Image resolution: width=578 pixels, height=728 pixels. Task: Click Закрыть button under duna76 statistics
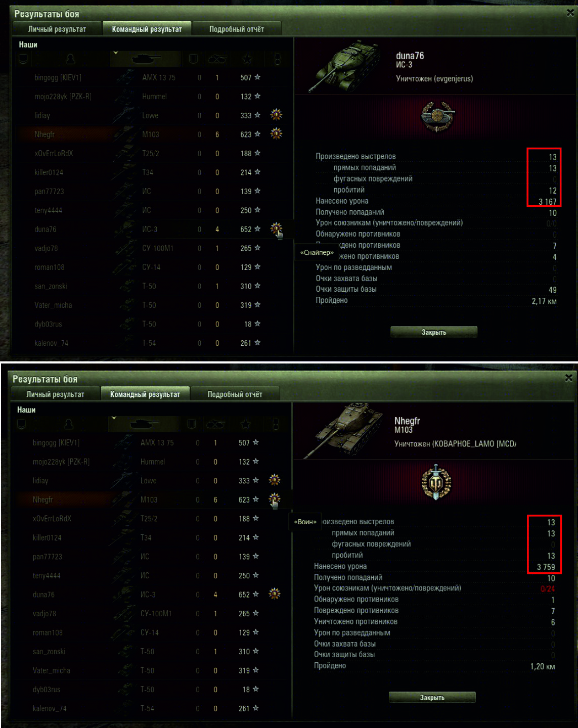click(434, 332)
